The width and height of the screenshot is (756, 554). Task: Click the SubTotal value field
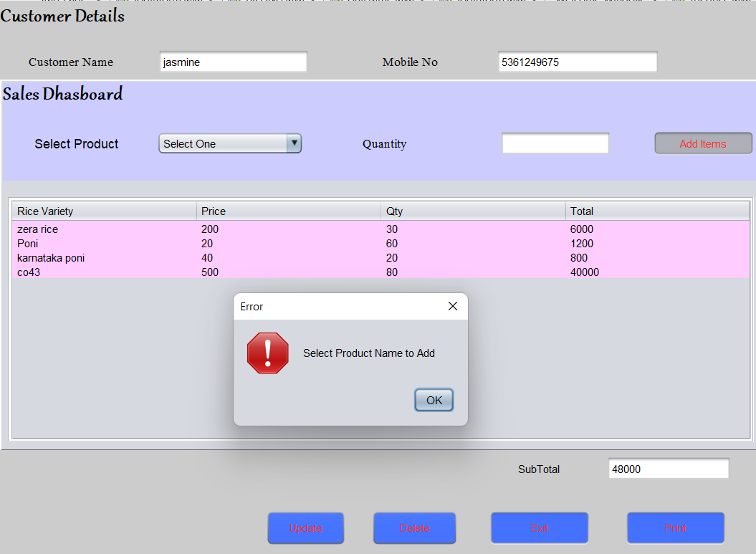[668, 469]
